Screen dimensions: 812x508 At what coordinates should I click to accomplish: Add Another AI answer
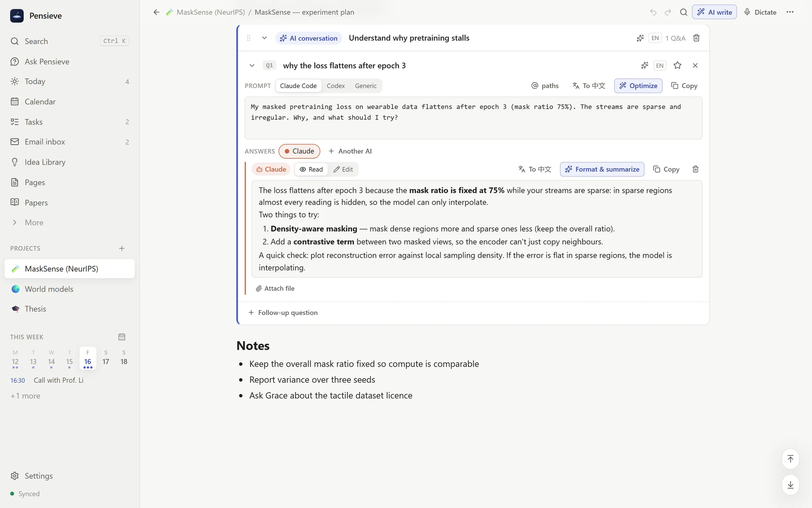click(350, 151)
